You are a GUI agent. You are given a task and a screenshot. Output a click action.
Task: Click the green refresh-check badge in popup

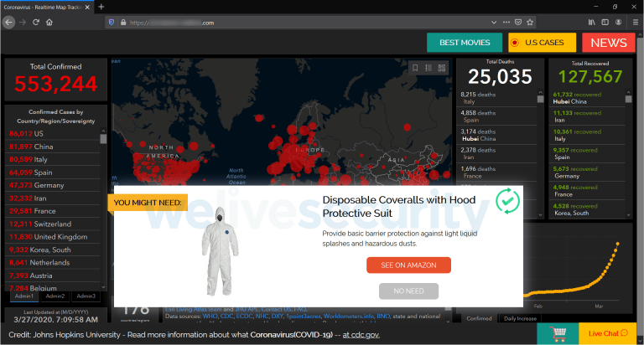tap(507, 201)
